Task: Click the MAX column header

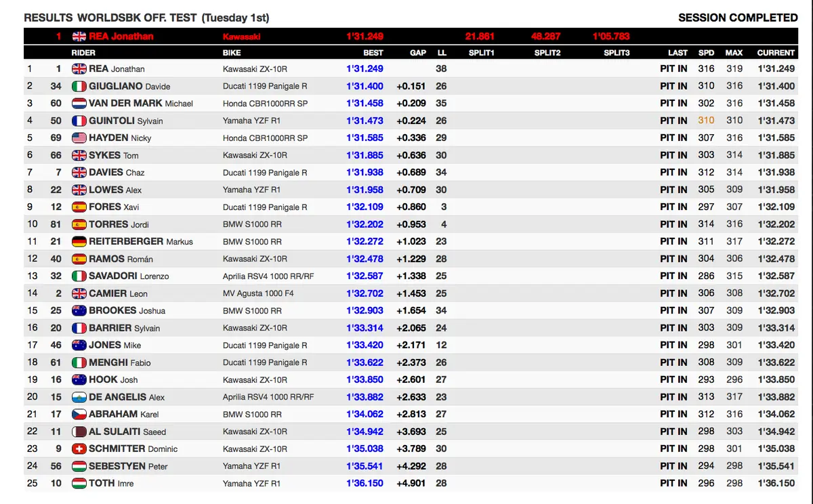Action: click(x=734, y=53)
